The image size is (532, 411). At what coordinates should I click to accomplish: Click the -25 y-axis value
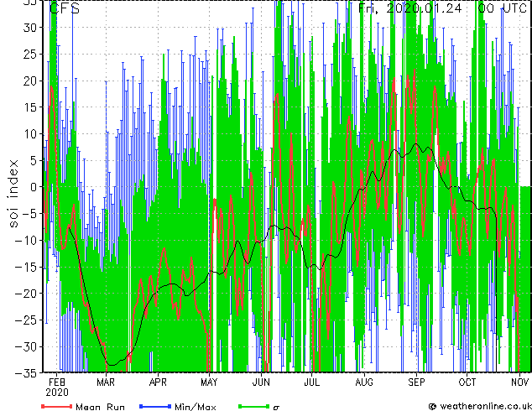[25, 320]
